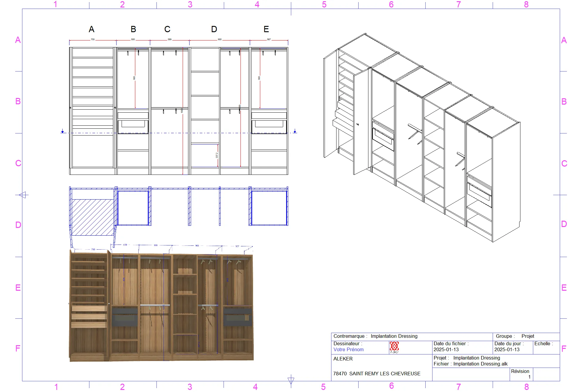Click the left blue section-cut arrow marker
The image size is (583, 392).
[x=63, y=131]
